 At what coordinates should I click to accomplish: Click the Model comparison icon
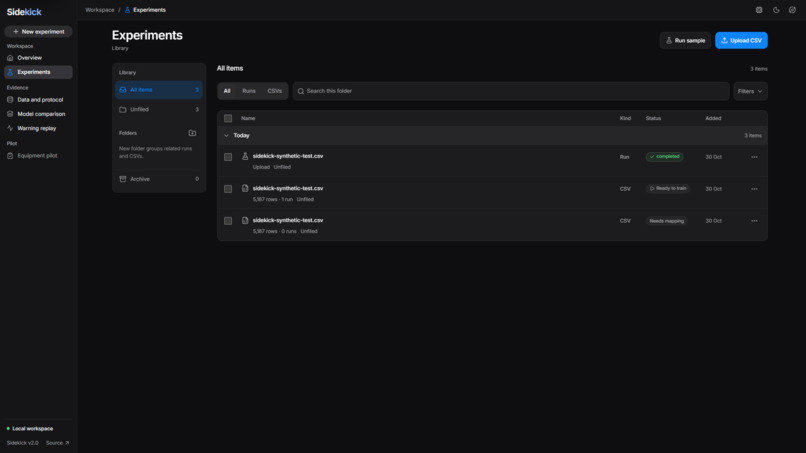[10, 114]
